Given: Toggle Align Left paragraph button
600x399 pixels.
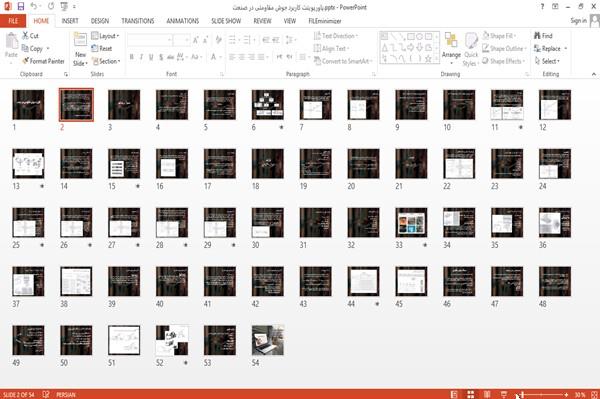Looking at the screenshot, I should pos(232,57).
